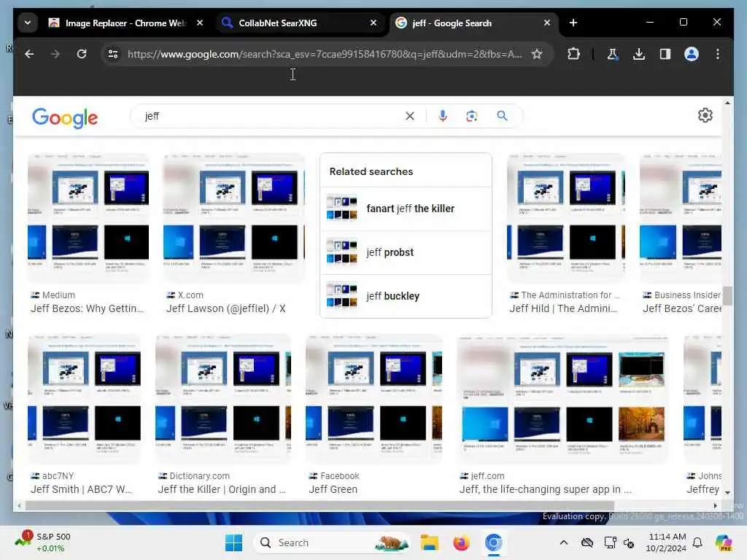
Task: Open the Extensions puzzle icon
Action: coord(573,54)
